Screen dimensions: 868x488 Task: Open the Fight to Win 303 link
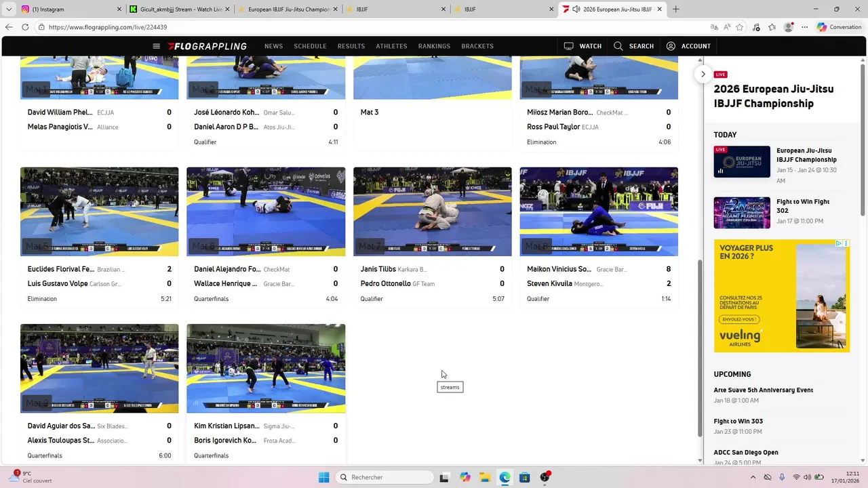pos(738,421)
